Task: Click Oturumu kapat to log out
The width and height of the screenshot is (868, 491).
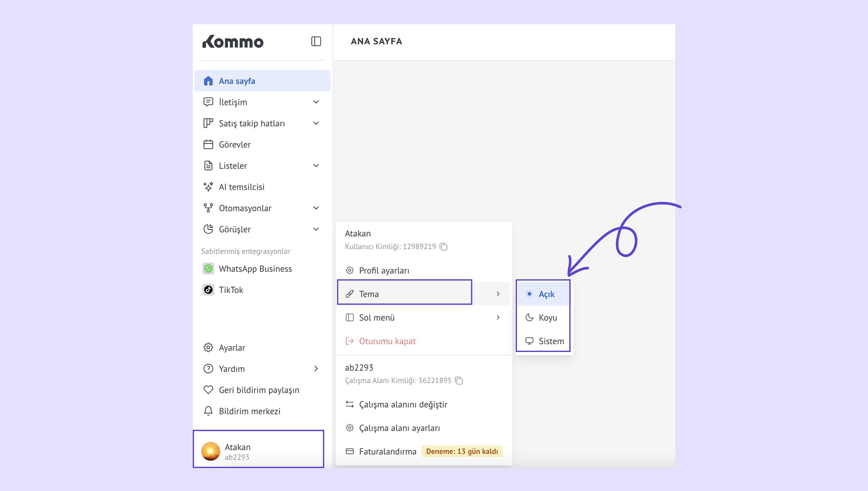Action: point(387,341)
